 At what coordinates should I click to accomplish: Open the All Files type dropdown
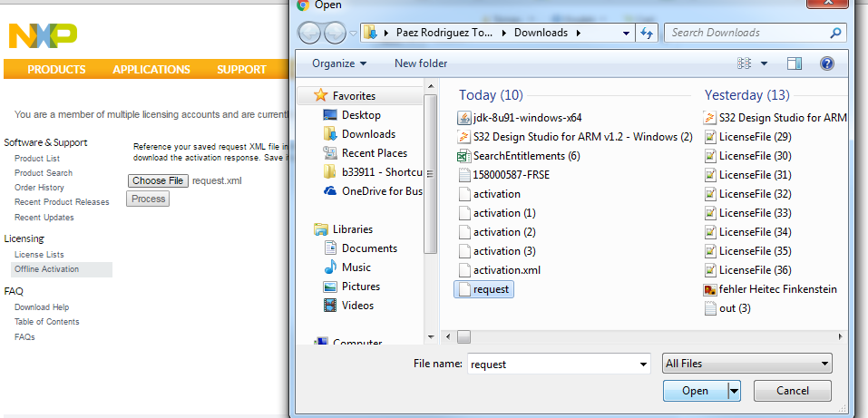pos(747,364)
